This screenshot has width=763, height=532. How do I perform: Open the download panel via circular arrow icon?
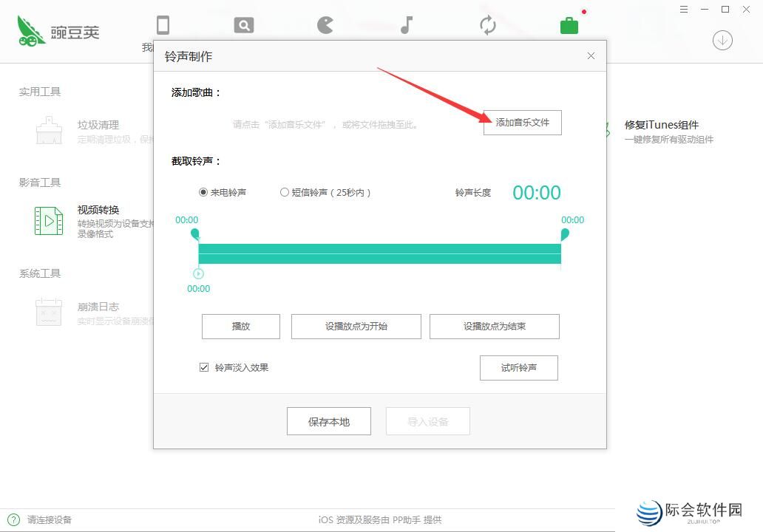pyautogui.click(x=722, y=40)
